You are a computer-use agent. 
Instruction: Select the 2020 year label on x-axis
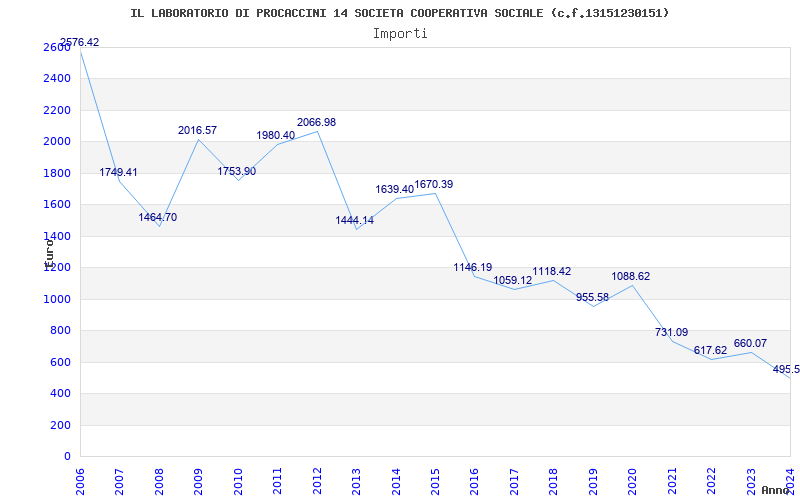(x=633, y=478)
